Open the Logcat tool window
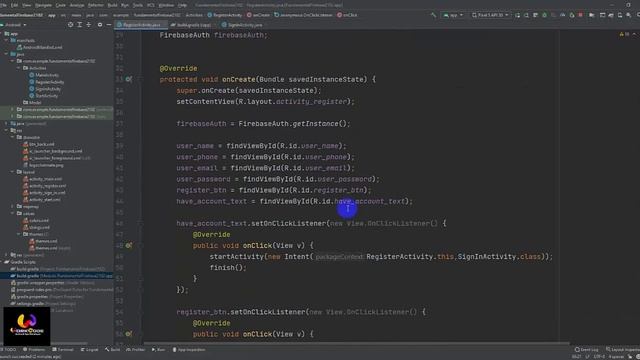Screen dimensions: 640x360 (89, 350)
